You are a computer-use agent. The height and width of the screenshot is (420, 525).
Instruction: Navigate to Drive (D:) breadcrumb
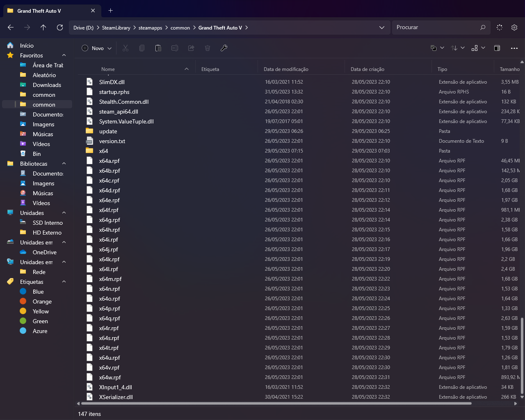[83, 28]
